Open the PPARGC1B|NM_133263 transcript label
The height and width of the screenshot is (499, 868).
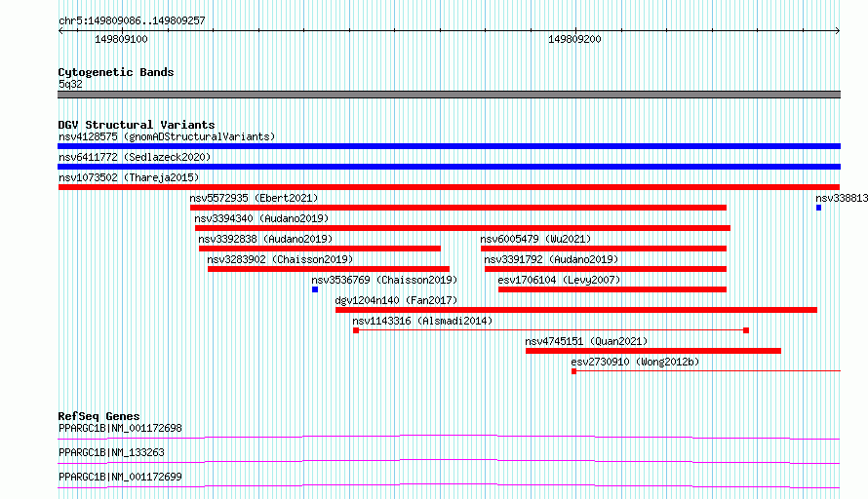(111, 452)
